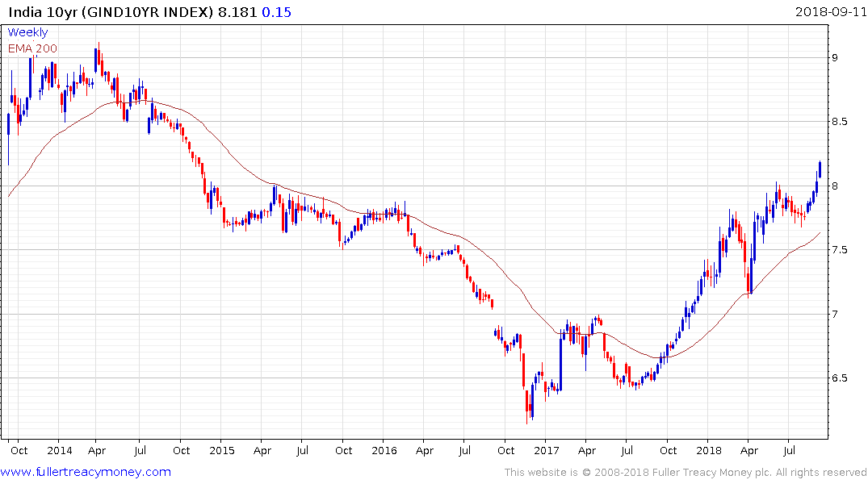Select the 8.181 last value text

click(x=237, y=12)
